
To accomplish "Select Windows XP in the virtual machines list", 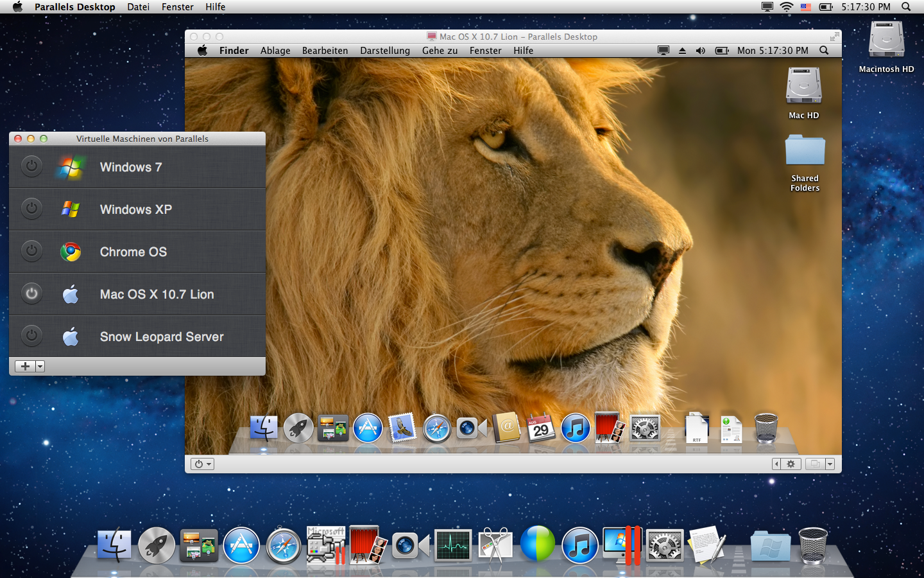I will click(137, 209).
